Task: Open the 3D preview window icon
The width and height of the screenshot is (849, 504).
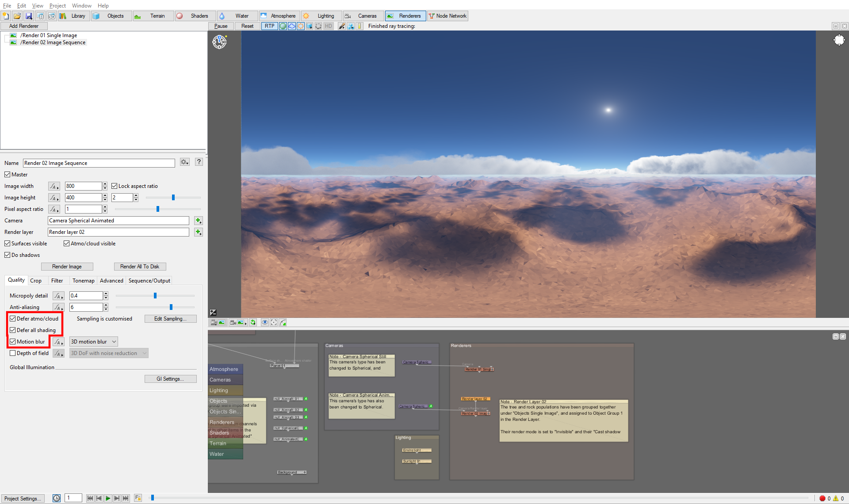Action: [x=52, y=16]
